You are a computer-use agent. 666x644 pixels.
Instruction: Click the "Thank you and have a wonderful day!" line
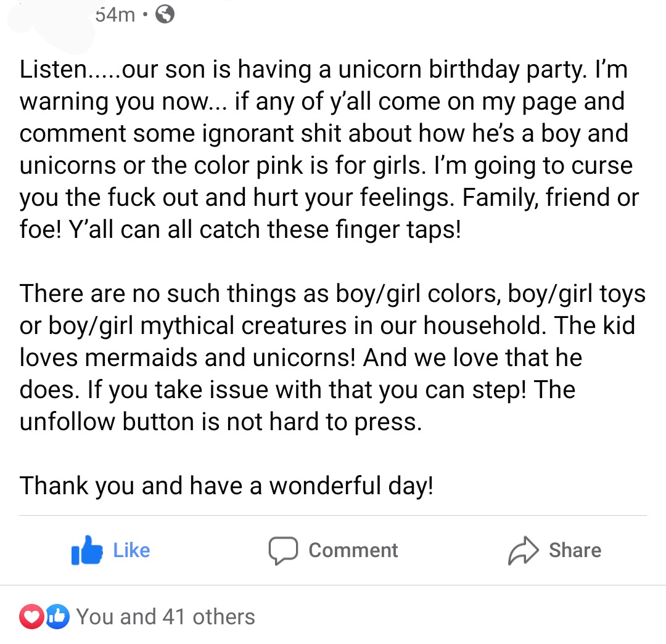pos(226,486)
